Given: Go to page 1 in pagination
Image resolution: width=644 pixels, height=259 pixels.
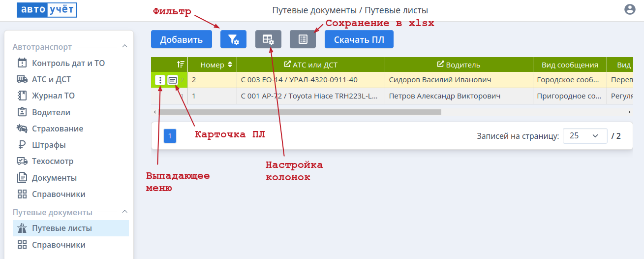Looking at the screenshot, I should (x=170, y=136).
